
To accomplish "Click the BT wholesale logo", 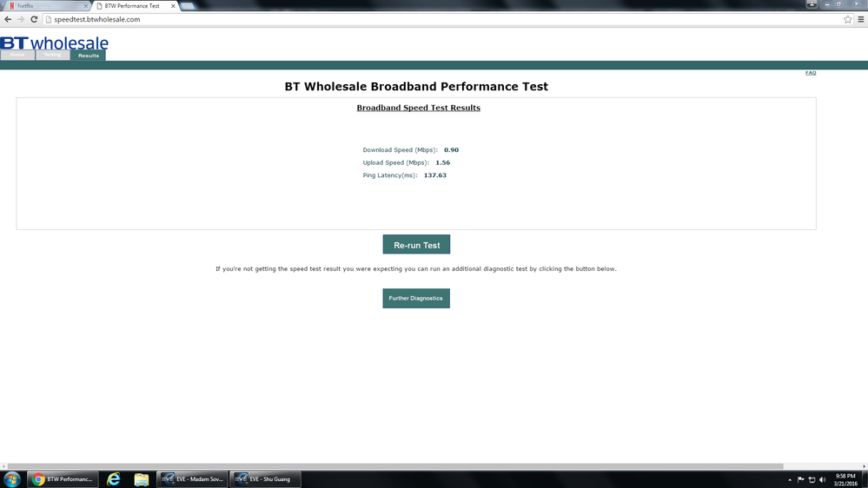I will pyautogui.click(x=54, y=43).
